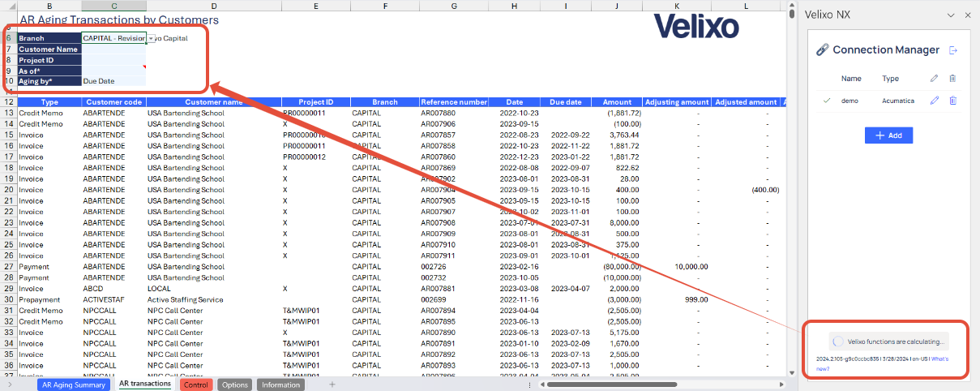Select the adjusted amount cell (400.00)
Image resolution: width=980 pixels, height=391 pixels.
pyautogui.click(x=746, y=189)
